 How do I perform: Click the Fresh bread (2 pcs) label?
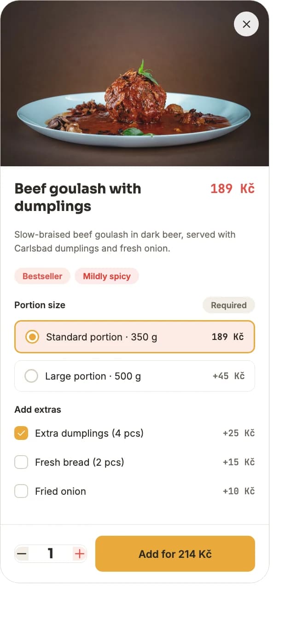coord(80,463)
